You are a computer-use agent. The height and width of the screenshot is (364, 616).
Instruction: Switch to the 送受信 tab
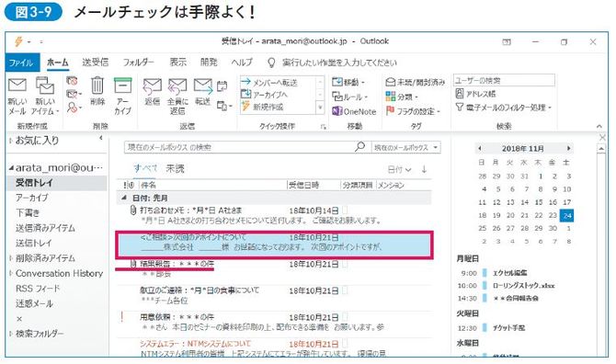point(95,62)
